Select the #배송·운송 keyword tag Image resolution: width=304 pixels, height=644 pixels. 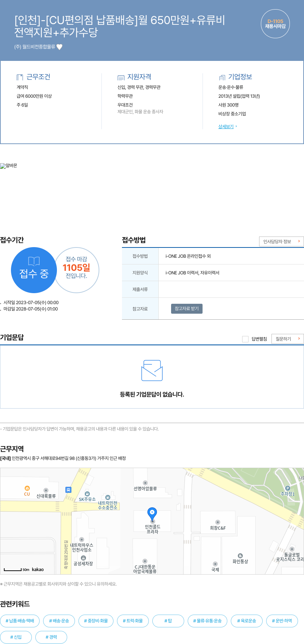coord(59,621)
